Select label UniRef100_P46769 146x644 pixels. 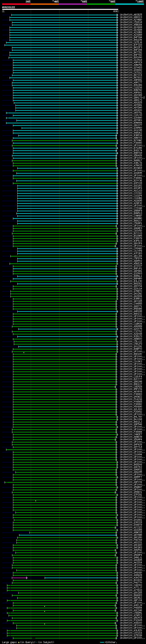point(131,540)
